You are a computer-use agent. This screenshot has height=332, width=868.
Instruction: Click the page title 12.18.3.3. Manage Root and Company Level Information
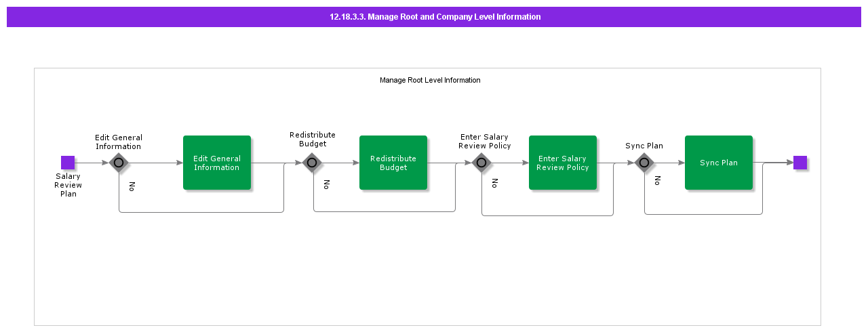[435, 17]
